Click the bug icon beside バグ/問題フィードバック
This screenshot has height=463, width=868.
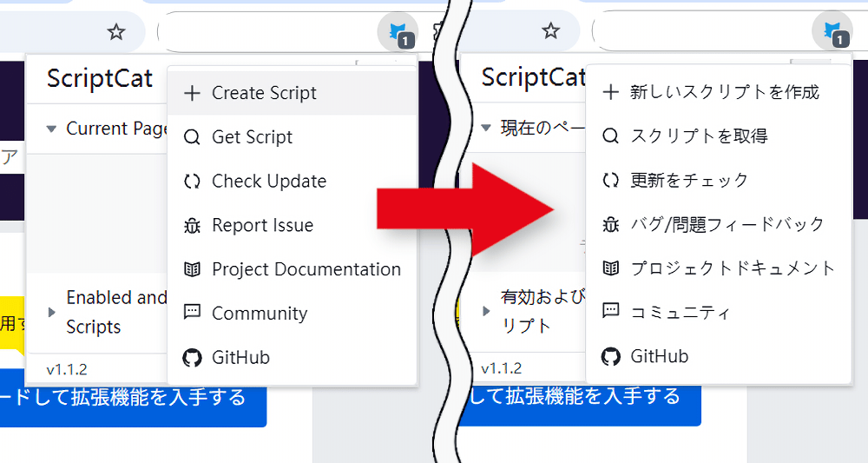[x=610, y=224]
